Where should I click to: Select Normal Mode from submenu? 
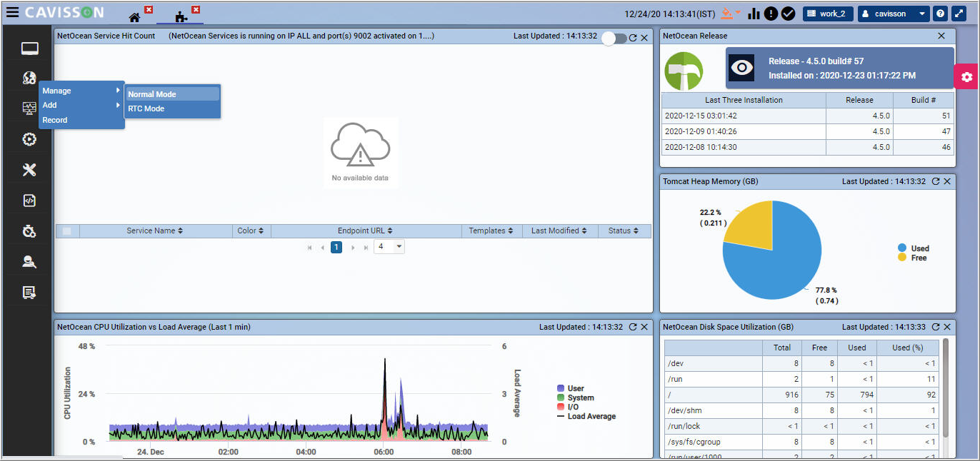pyautogui.click(x=172, y=94)
